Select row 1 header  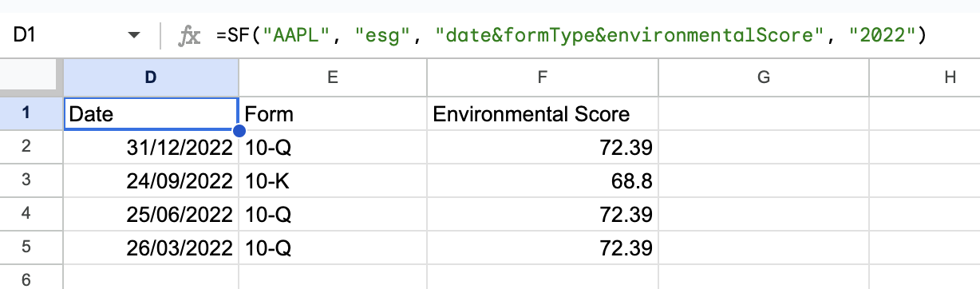[x=31, y=113]
